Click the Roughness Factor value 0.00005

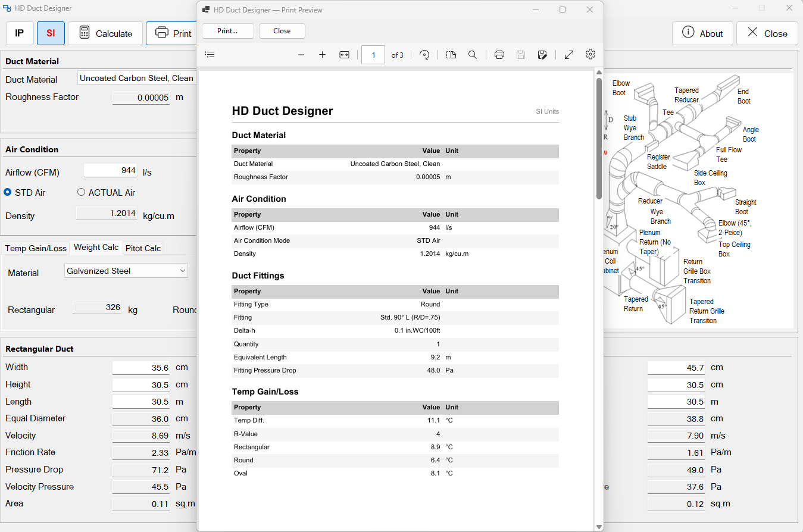[141, 98]
